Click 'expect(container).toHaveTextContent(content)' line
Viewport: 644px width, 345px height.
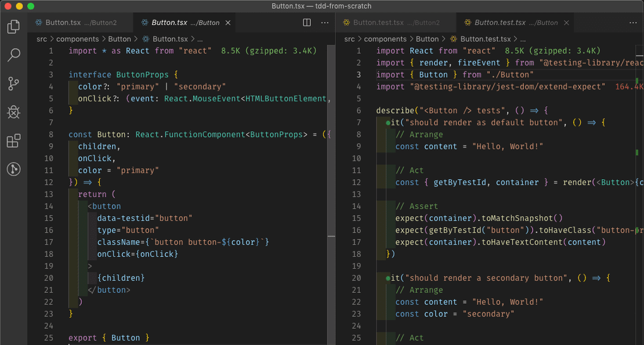click(500, 242)
